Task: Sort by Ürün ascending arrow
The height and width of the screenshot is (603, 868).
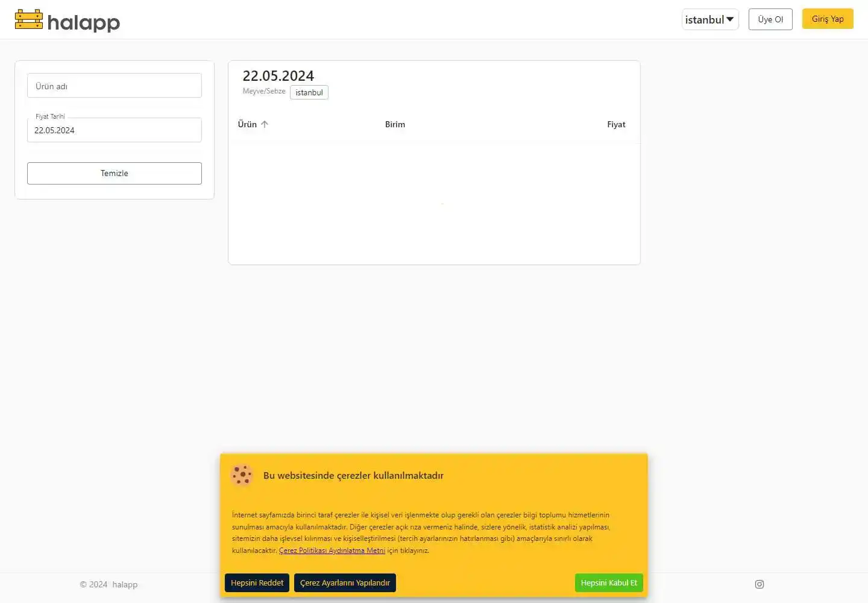Action: pos(265,124)
